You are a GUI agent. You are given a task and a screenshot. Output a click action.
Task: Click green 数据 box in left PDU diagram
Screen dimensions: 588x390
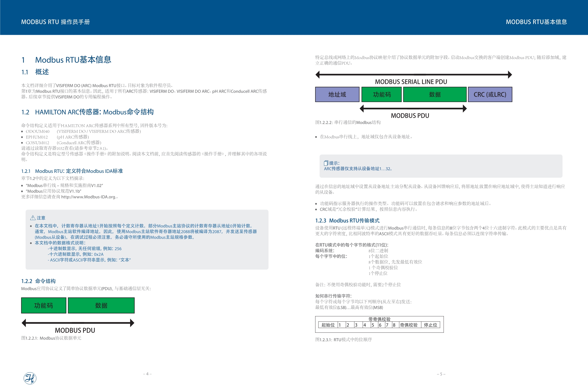(101, 305)
